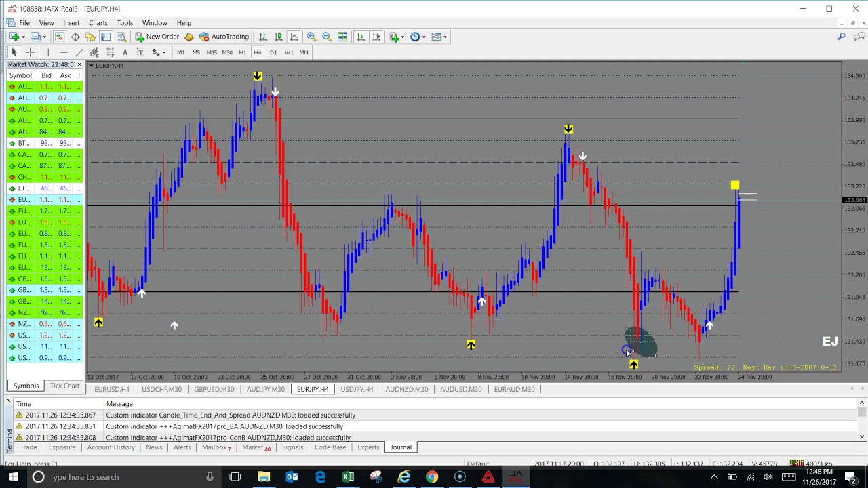Open the Mailbox terminal tab
The width and height of the screenshot is (868, 488).
pyautogui.click(x=216, y=447)
